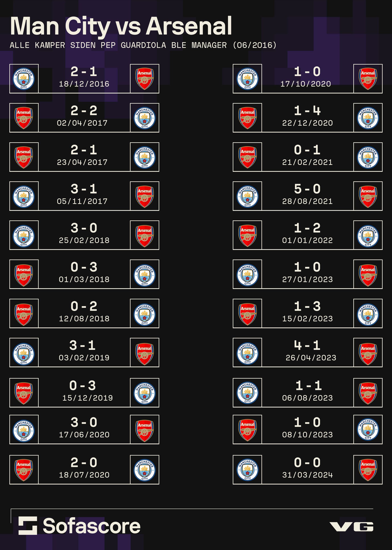The height and width of the screenshot is (550, 392).
Task: Click the VG logo
Action: (x=351, y=527)
